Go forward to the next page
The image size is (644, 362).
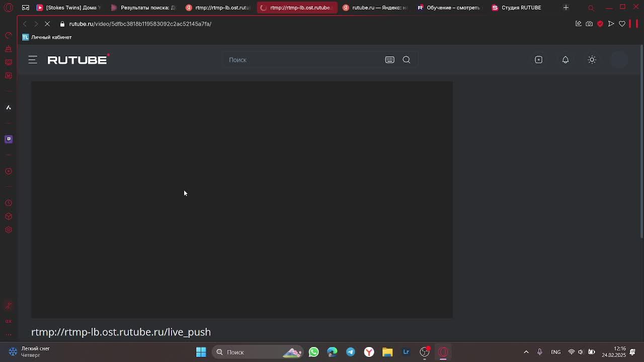click(36, 24)
